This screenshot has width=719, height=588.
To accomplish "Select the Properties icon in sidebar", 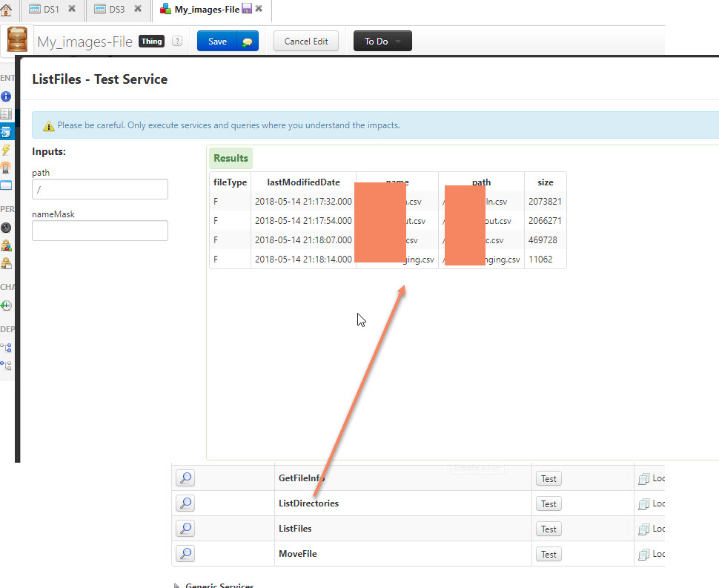I will (x=6, y=113).
